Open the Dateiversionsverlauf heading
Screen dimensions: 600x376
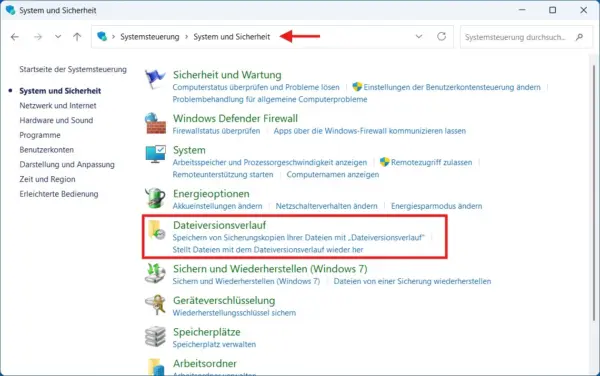220,225
